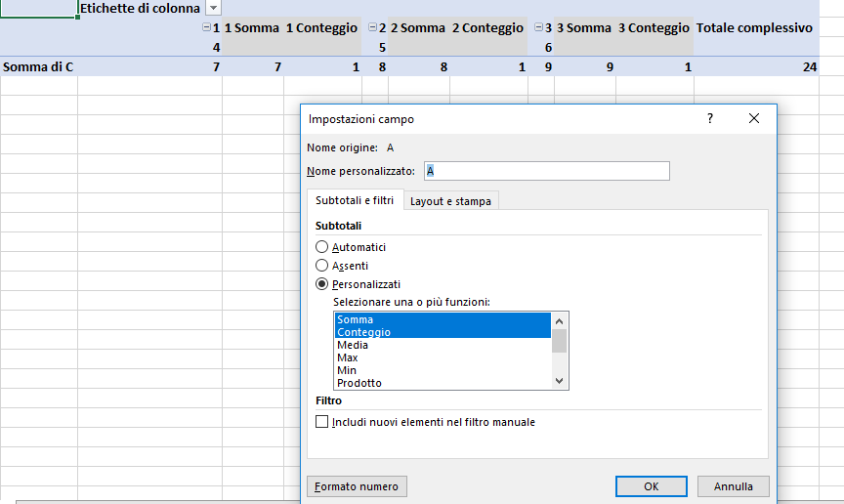This screenshot has height=504, width=844.
Task: Confirm the dialog with OK
Action: pyautogui.click(x=652, y=486)
